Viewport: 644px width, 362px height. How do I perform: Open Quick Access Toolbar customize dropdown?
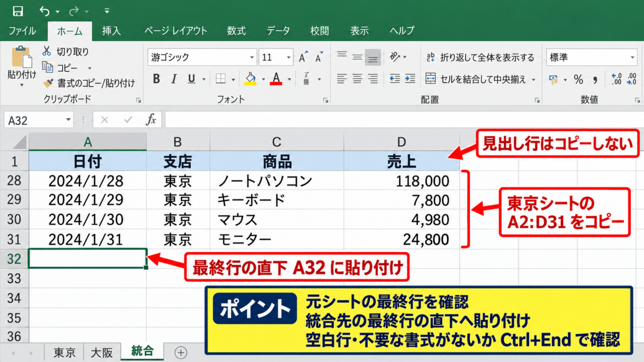coord(107,11)
